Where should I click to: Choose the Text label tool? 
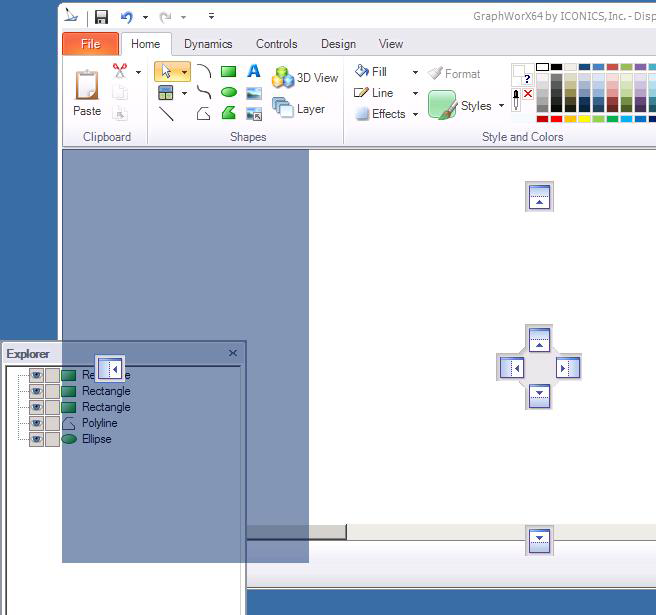click(x=254, y=72)
